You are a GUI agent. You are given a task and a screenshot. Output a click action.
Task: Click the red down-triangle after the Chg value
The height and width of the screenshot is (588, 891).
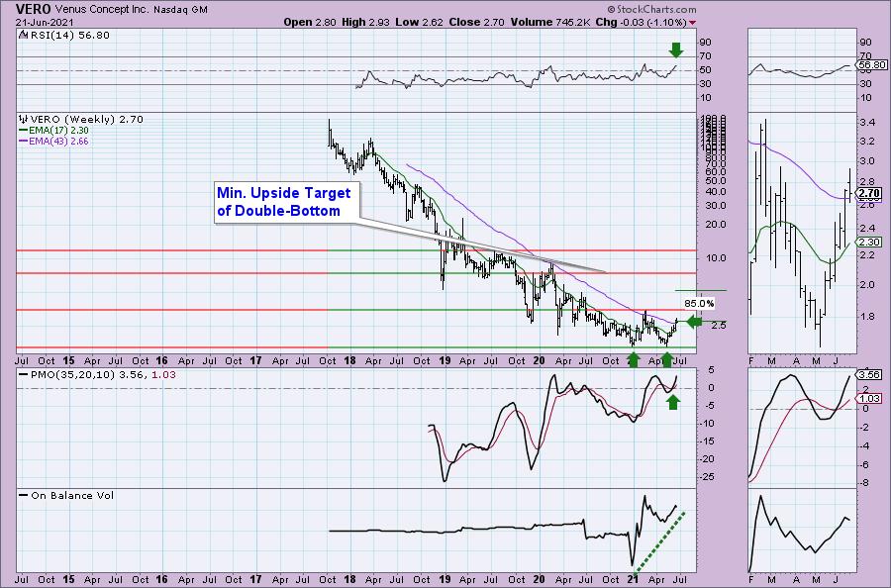tap(692, 23)
